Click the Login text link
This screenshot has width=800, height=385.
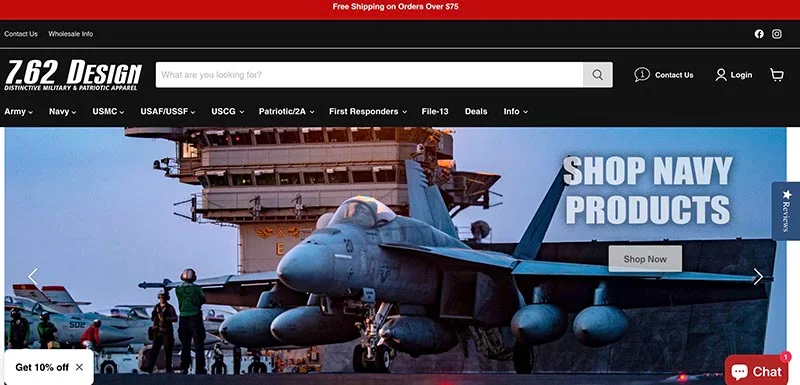coord(741,75)
